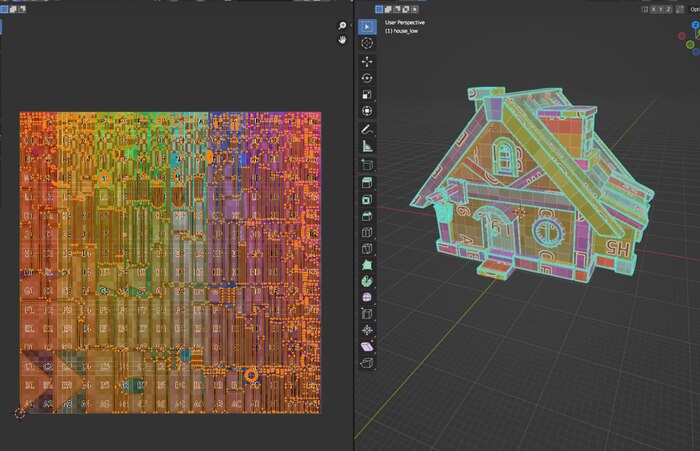Select the Rip Region tool
The image size is (700, 451).
point(367,362)
